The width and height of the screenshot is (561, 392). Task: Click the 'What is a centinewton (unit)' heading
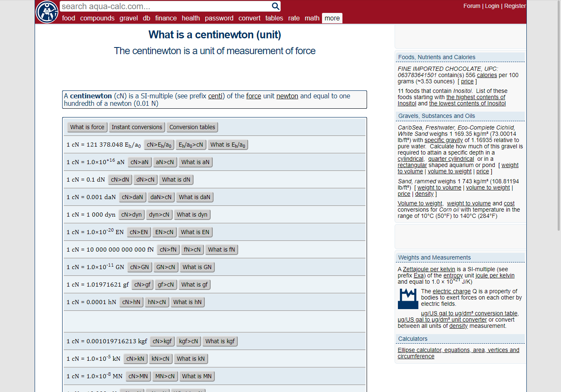pyautogui.click(x=215, y=35)
